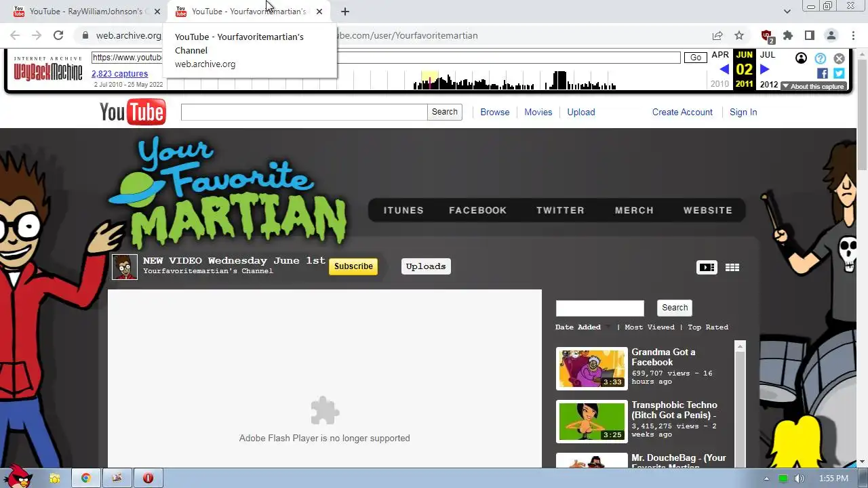Reload the page with the refresh icon
The width and height of the screenshot is (868, 488).
point(58,35)
